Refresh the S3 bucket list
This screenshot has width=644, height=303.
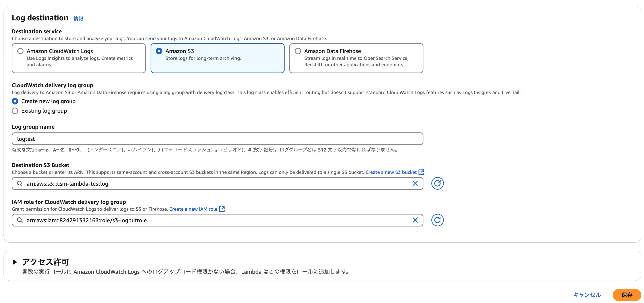[x=437, y=184]
